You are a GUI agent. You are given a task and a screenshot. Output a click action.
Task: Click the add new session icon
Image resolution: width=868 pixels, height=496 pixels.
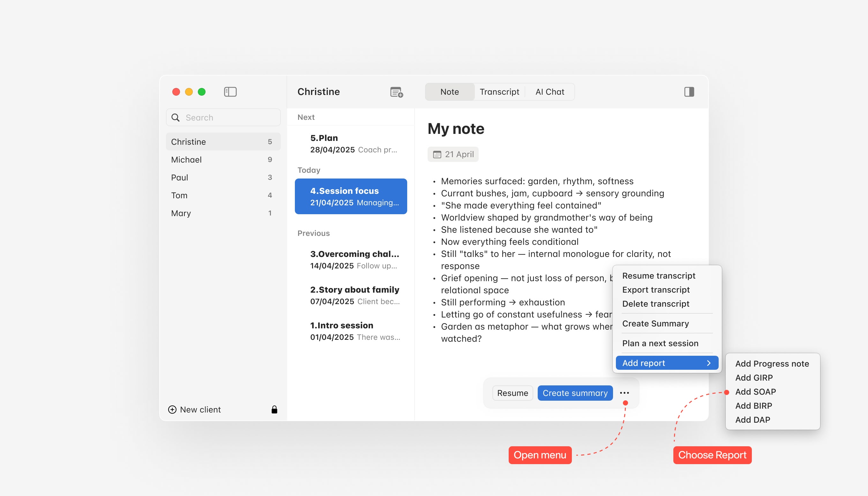pos(396,92)
